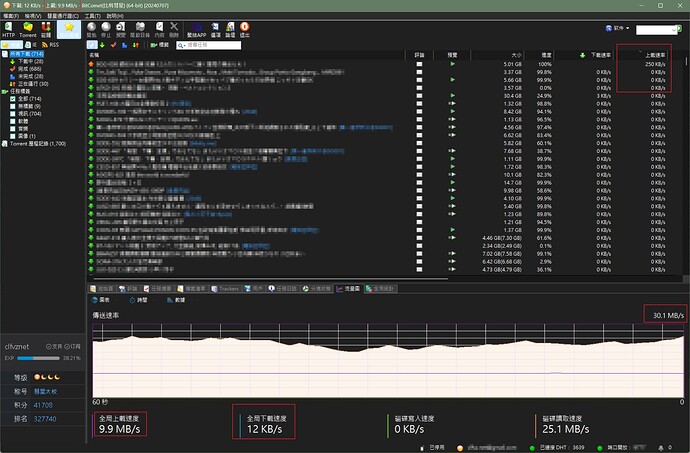Click the blue account link beside 帳號
This screenshot has height=453, width=690.
pyautogui.click(x=45, y=391)
